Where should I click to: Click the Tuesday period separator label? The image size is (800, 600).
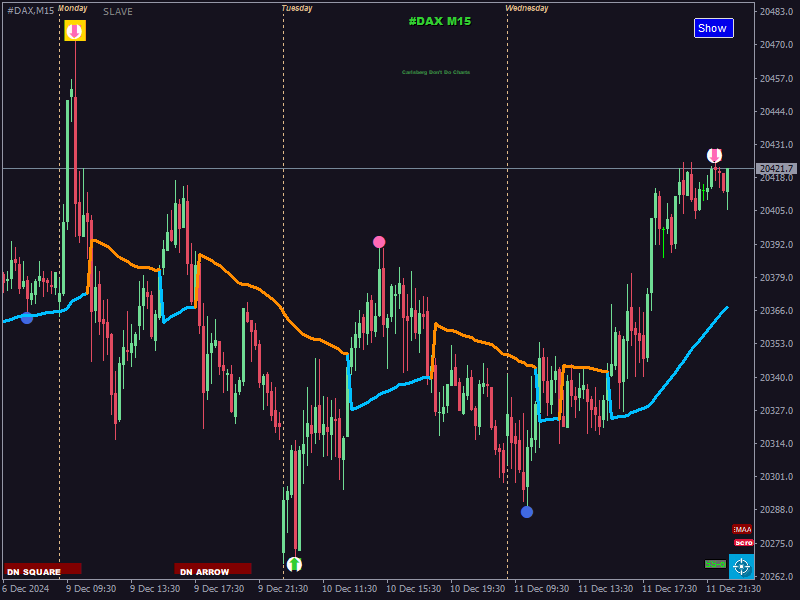pyautogui.click(x=297, y=8)
